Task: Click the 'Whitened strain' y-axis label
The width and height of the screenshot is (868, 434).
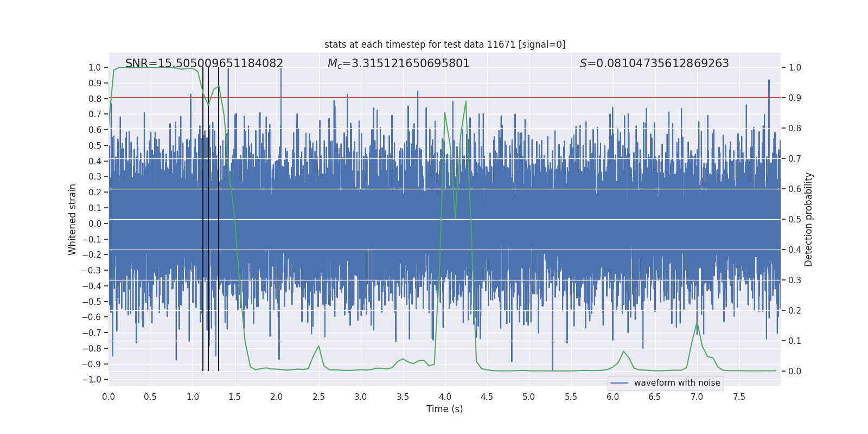Action: 73,219
